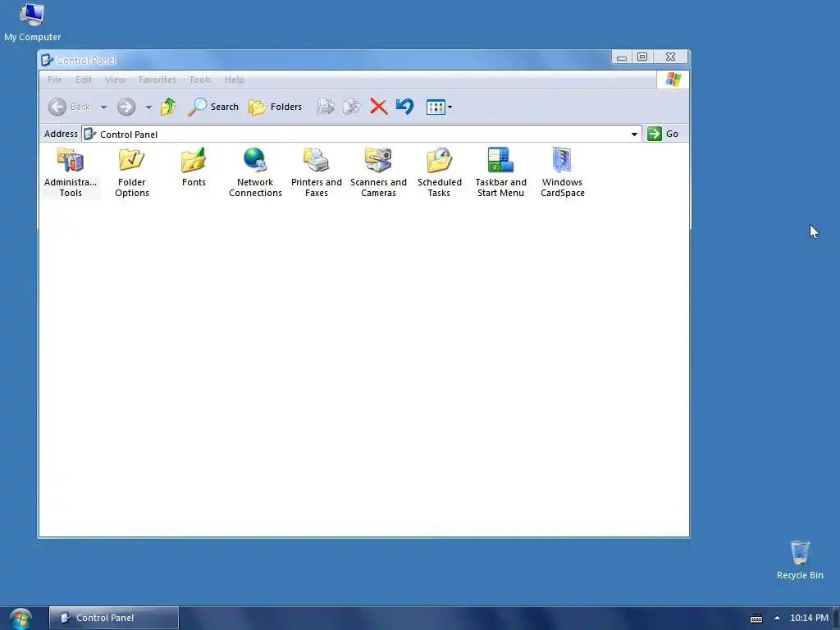
Task: Open the Tools menu
Action: click(x=200, y=80)
